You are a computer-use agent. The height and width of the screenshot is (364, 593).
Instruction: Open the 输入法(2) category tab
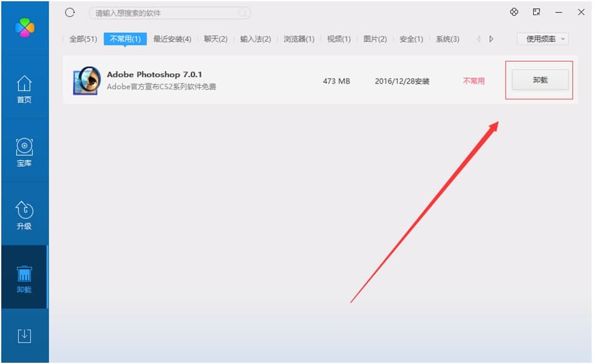[x=256, y=39]
